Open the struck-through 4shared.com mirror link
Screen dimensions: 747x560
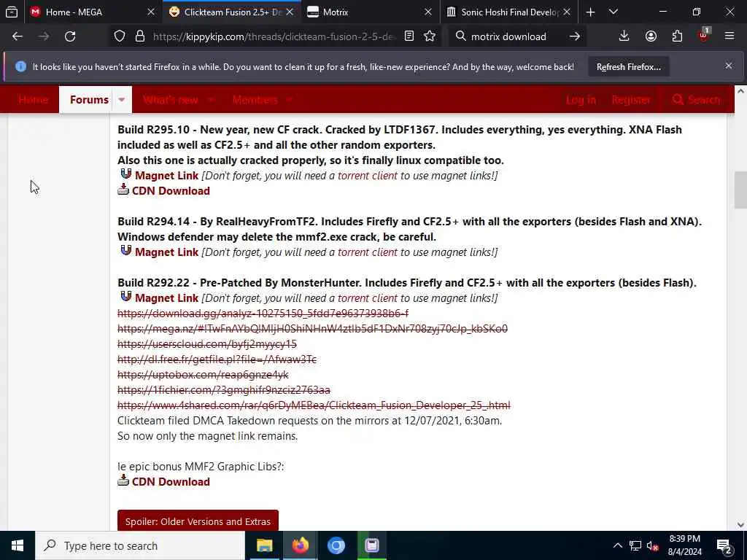[314, 405]
